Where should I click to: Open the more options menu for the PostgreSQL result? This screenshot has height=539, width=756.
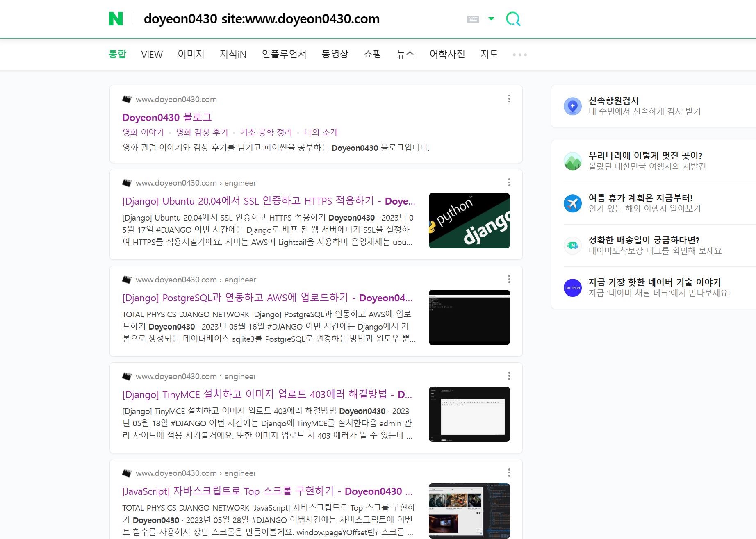pos(509,279)
